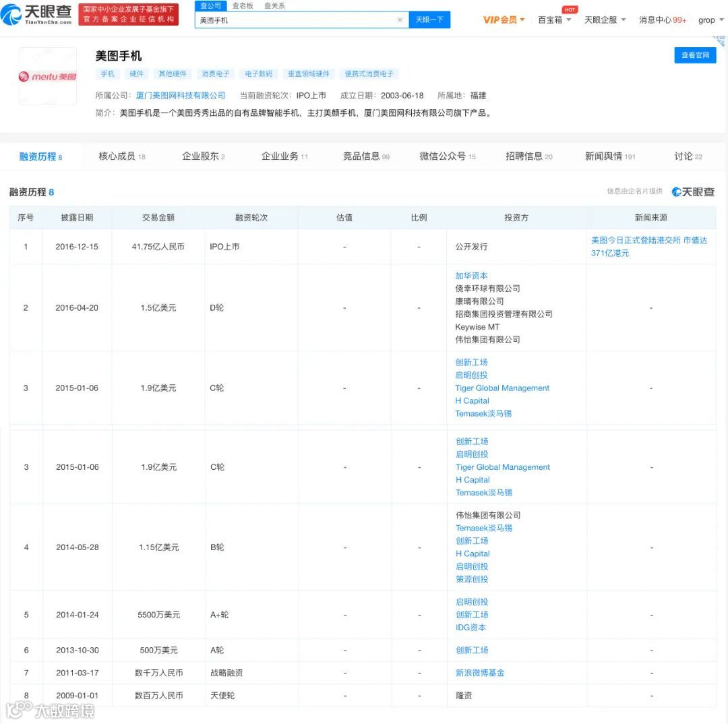Open news link 美图今日正式登陆港交所
728x724 pixels.
click(649, 247)
